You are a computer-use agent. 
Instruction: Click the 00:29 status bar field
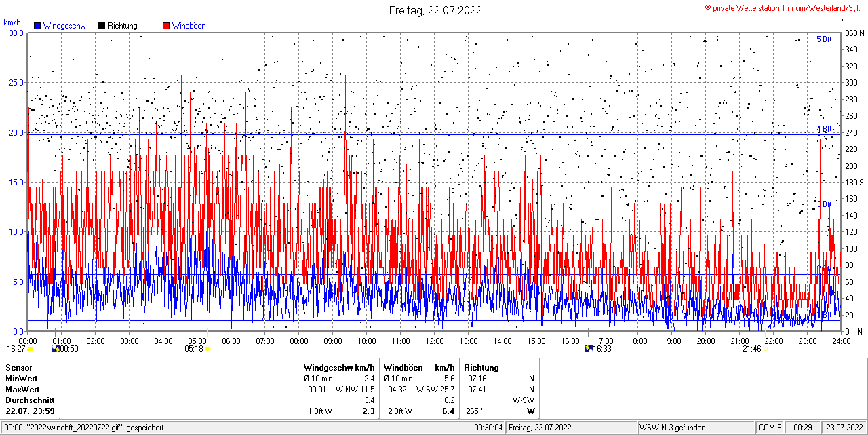804,428
